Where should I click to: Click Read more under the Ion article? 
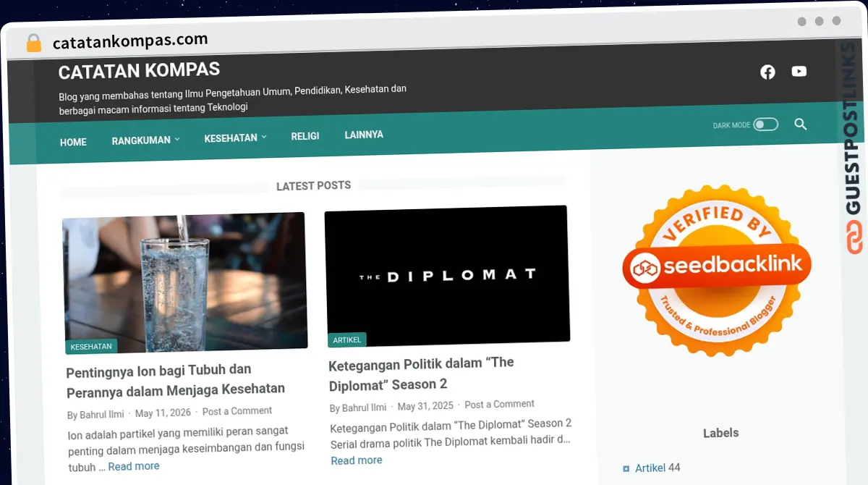[x=134, y=466]
